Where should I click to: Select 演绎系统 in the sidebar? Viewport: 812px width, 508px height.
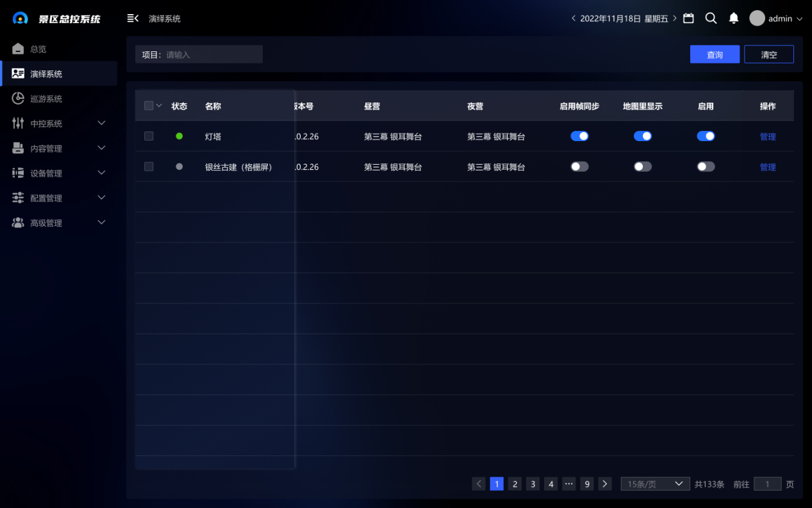(46, 74)
